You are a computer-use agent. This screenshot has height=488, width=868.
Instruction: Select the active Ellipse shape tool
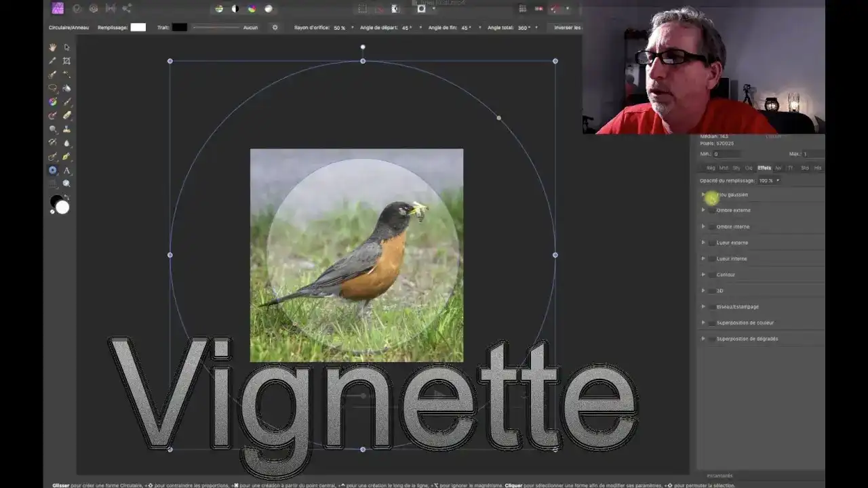tap(52, 171)
